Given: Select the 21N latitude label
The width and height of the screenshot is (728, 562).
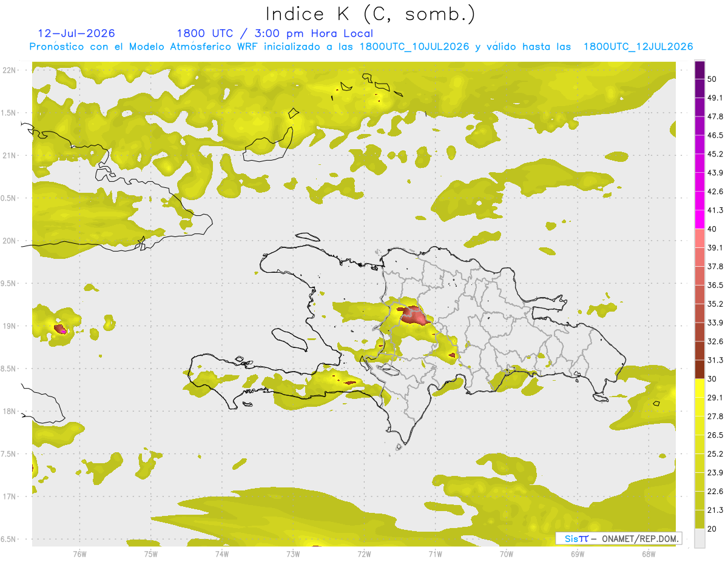Looking at the screenshot, I should 10,155.
